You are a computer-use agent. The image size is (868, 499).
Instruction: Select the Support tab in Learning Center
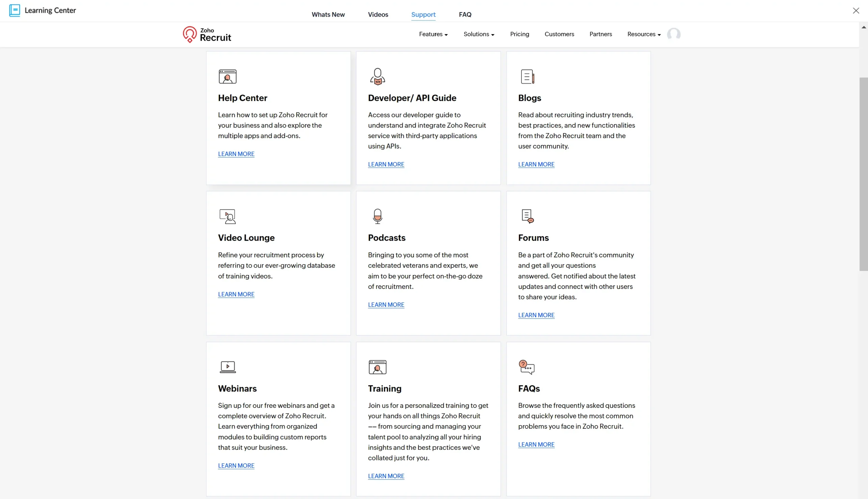(x=423, y=14)
